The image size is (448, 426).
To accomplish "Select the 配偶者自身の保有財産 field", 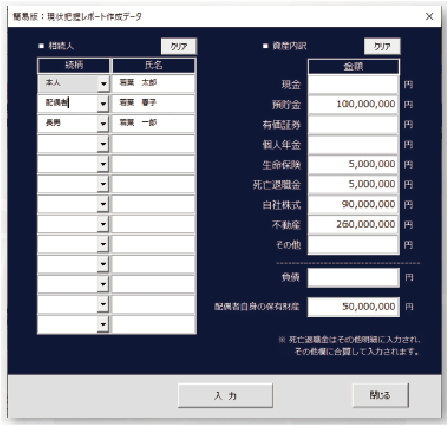I will coord(353,307).
